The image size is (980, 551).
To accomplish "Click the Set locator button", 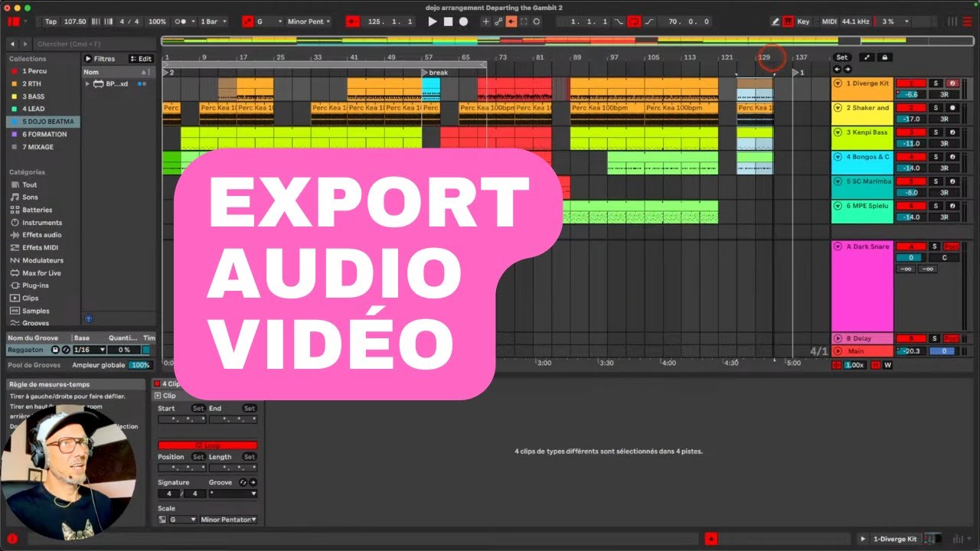I will [x=841, y=57].
